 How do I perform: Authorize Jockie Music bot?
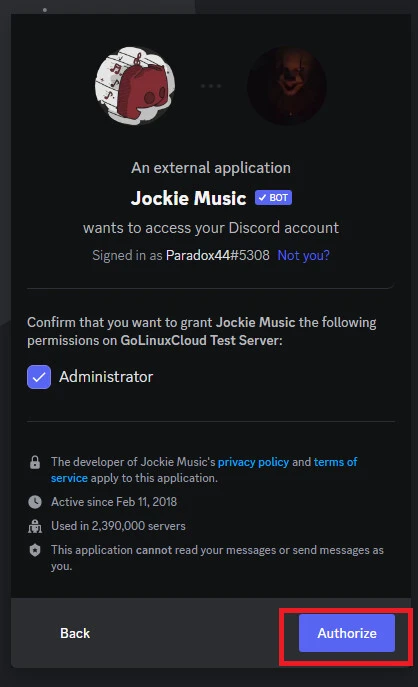point(347,633)
